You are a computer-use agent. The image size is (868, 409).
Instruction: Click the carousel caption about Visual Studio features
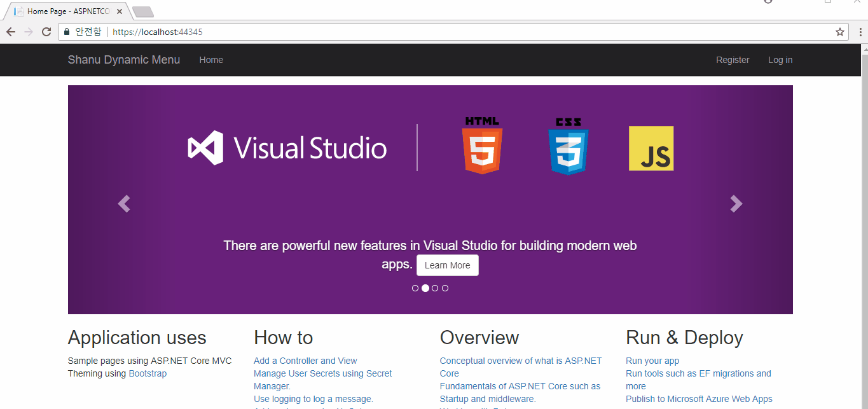(431, 254)
